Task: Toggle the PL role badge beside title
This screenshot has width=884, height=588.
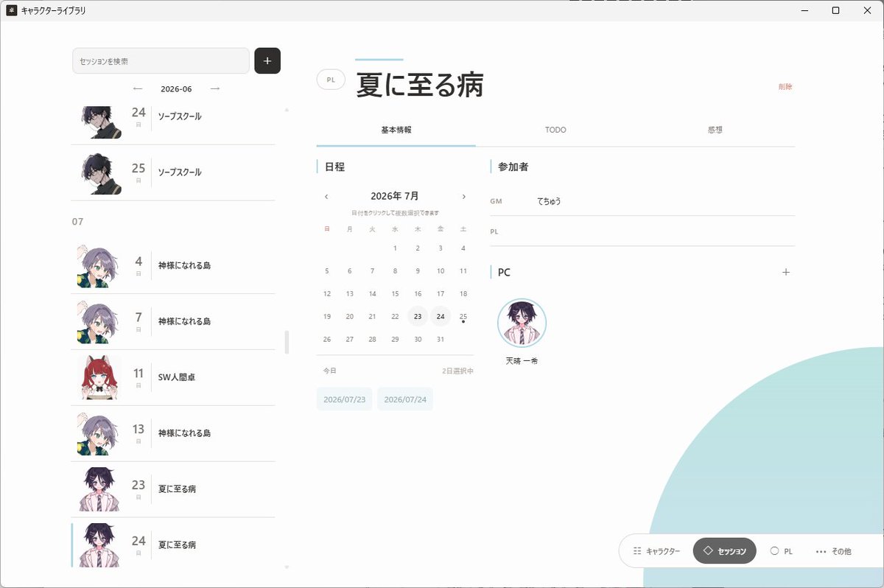Action: (x=331, y=80)
